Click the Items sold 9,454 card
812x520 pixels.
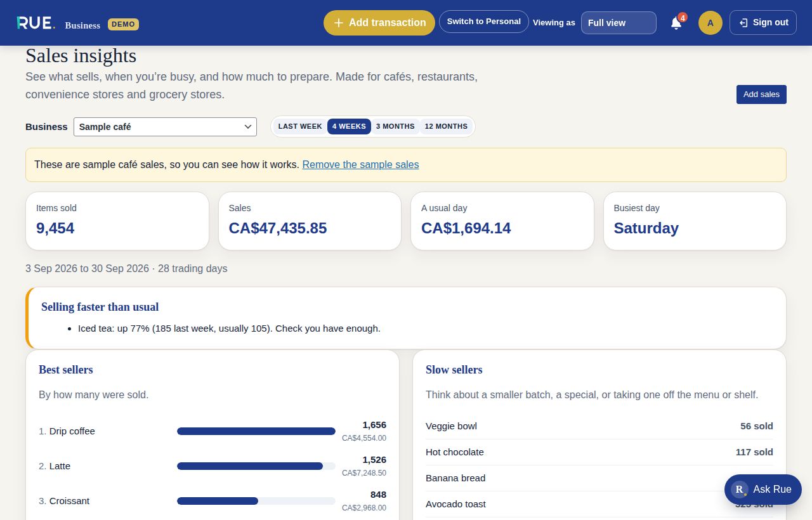point(117,221)
